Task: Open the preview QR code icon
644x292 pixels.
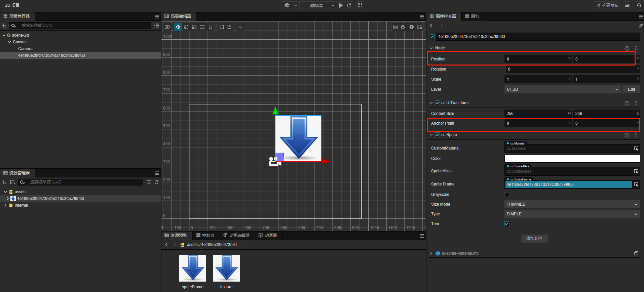Action: [360, 5]
